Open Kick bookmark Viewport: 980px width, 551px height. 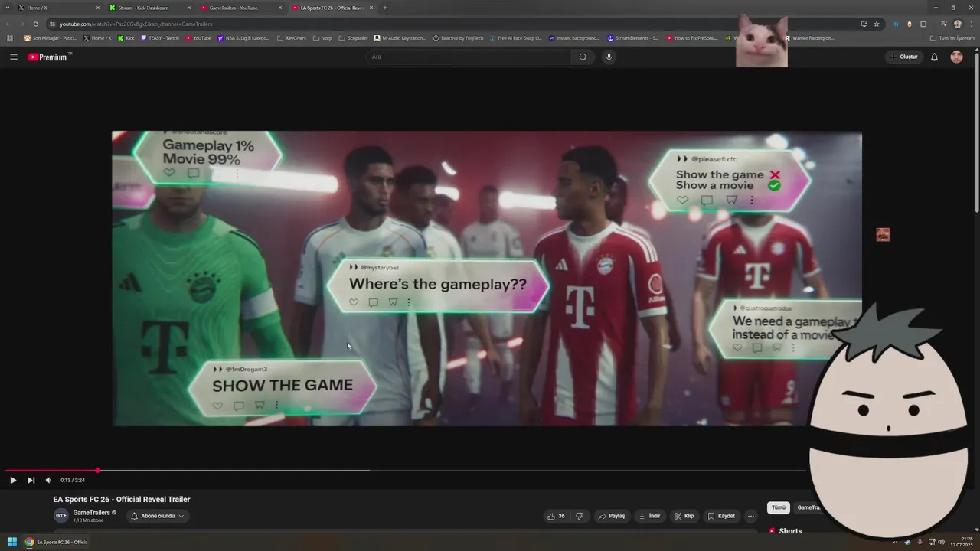point(126,37)
